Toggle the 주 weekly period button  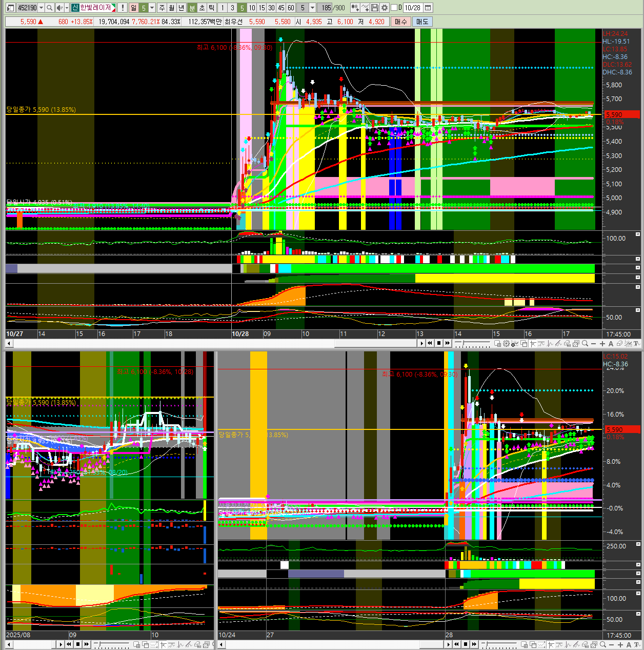point(162,8)
